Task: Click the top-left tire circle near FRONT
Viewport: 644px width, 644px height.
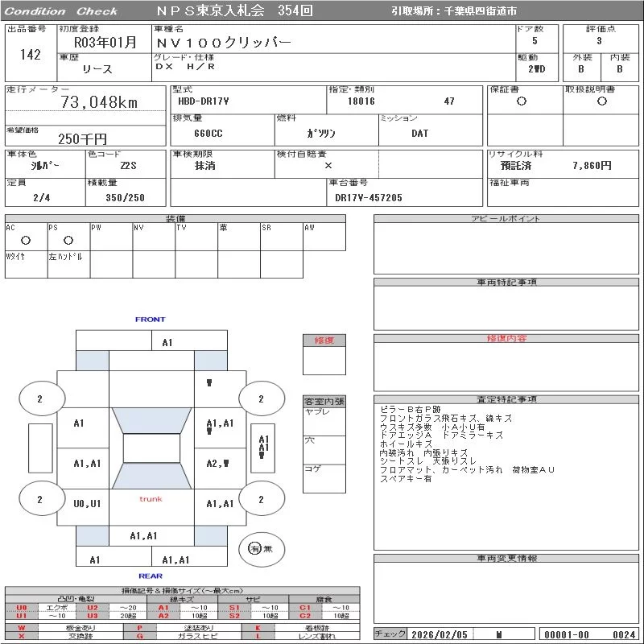Action: click(x=40, y=398)
